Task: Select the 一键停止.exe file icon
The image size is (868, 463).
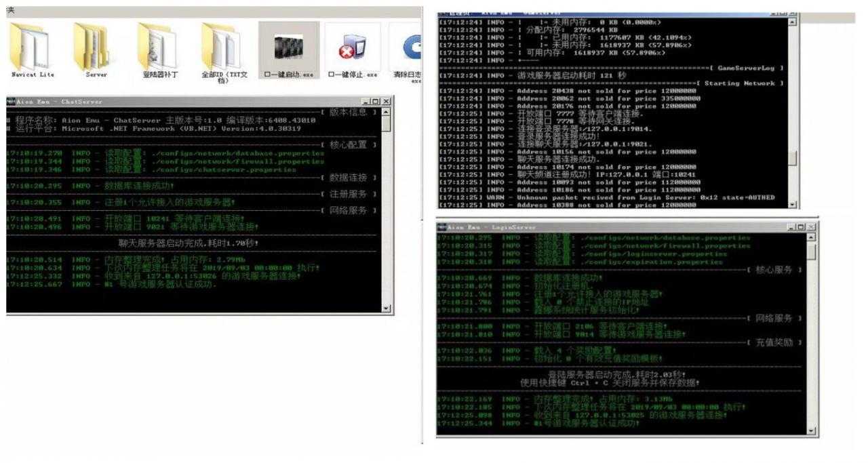Action: [352, 49]
